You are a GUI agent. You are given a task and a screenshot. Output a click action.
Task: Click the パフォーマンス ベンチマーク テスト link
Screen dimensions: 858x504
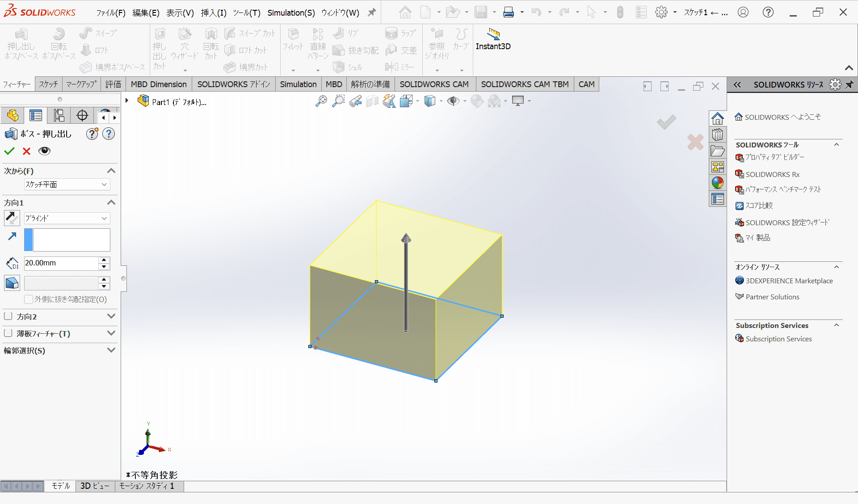click(x=783, y=189)
